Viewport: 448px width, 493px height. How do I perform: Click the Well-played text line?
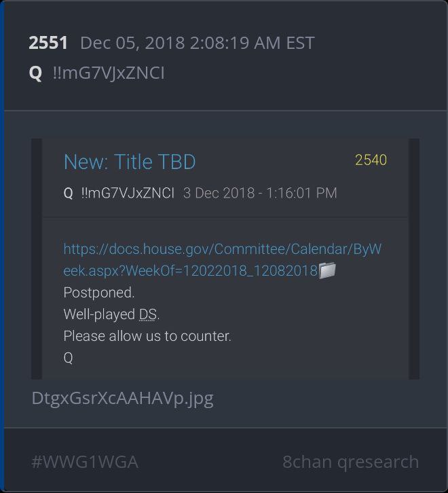(x=111, y=314)
